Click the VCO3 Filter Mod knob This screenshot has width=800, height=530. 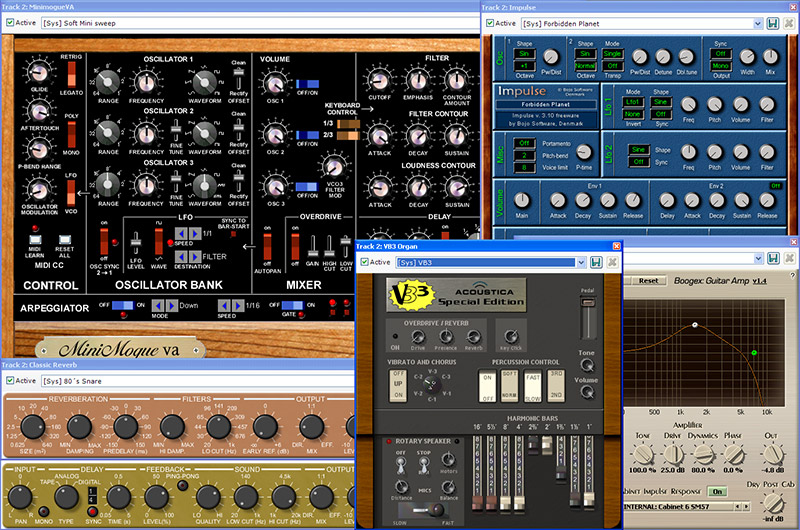pos(335,167)
